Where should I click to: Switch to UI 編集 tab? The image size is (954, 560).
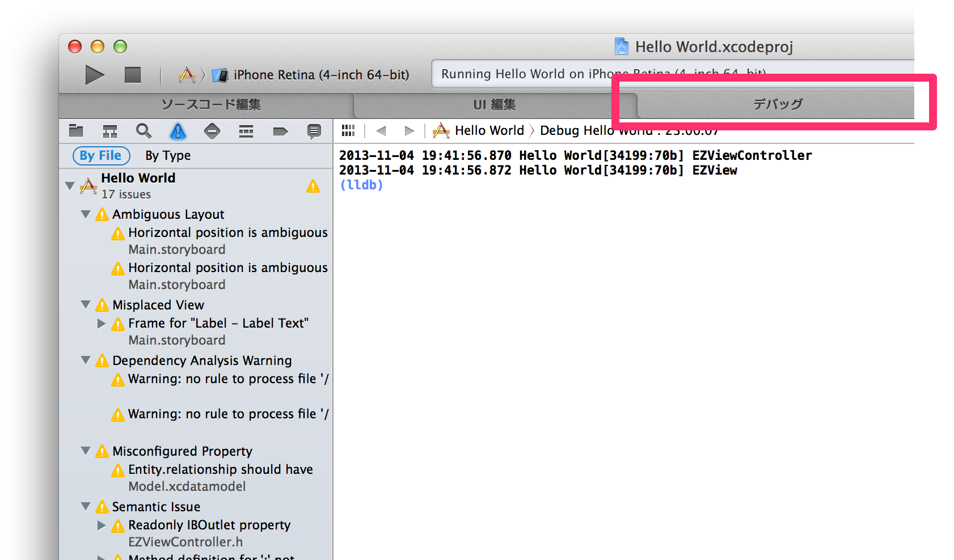click(x=495, y=105)
